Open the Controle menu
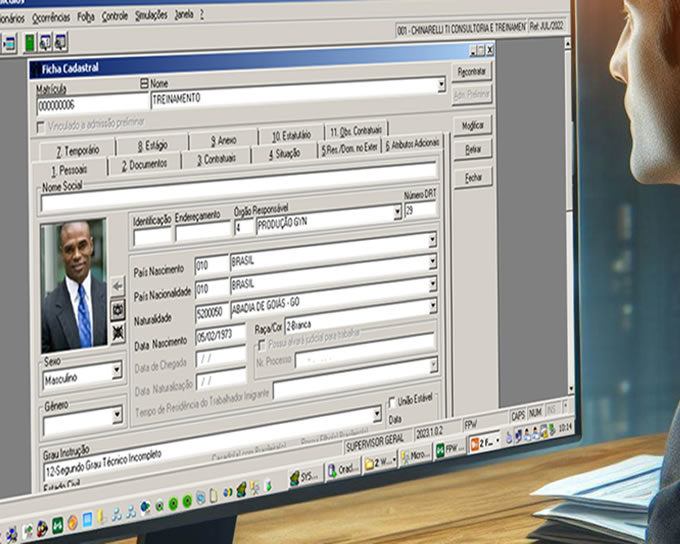This screenshot has height=544, width=680. coord(114,16)
